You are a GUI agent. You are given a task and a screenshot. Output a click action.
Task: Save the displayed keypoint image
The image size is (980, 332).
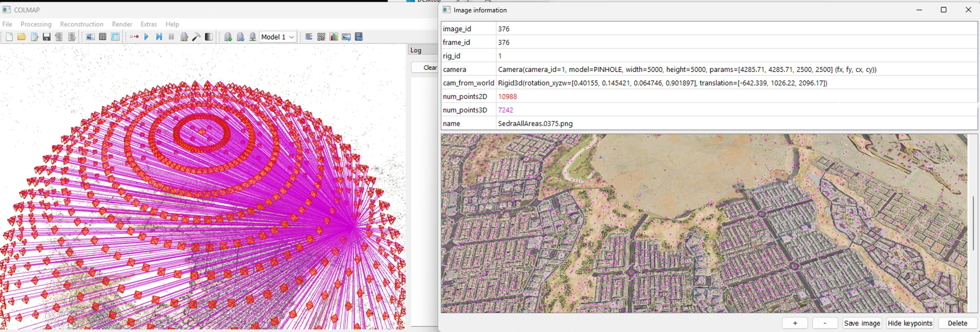pyautogui.click(x=862, y=323)
